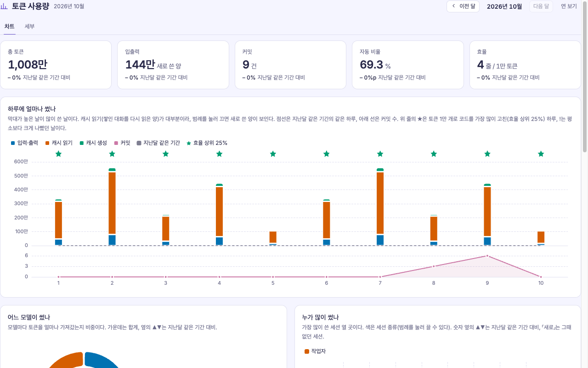Viewport: 588px width, 368px height.
Task: Select the commit line peak at day 9
Action: click(487, 256)
